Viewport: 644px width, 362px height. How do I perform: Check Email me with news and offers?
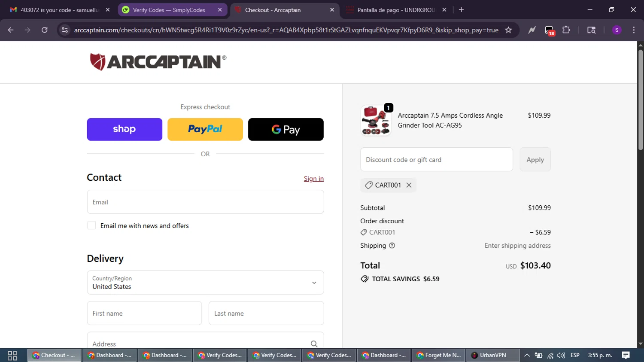coord(91,225)
